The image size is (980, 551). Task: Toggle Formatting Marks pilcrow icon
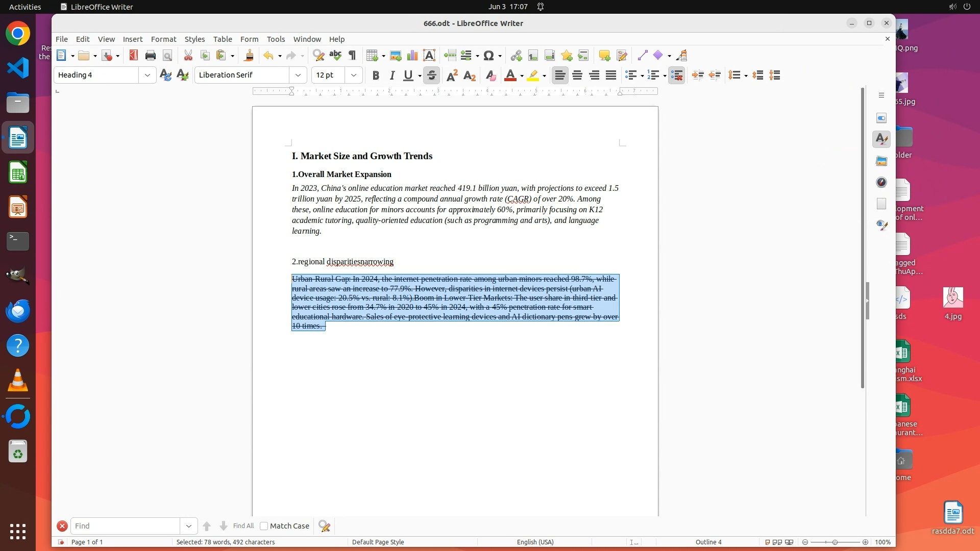tap(352, 56)
